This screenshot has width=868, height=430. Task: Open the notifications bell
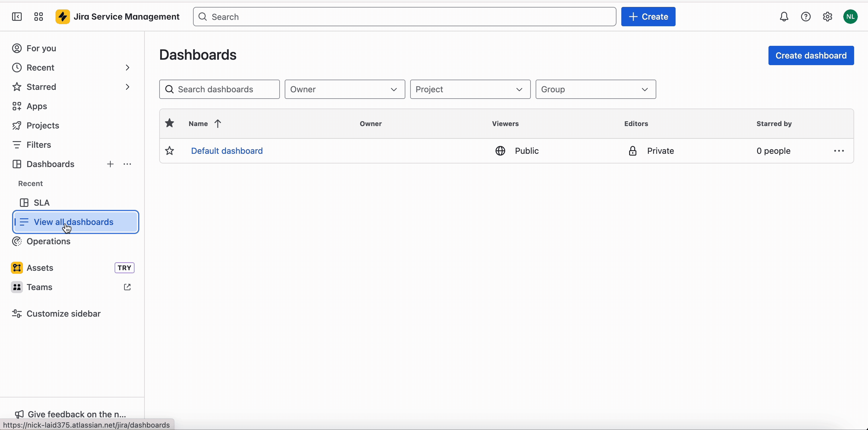(784, 17)
